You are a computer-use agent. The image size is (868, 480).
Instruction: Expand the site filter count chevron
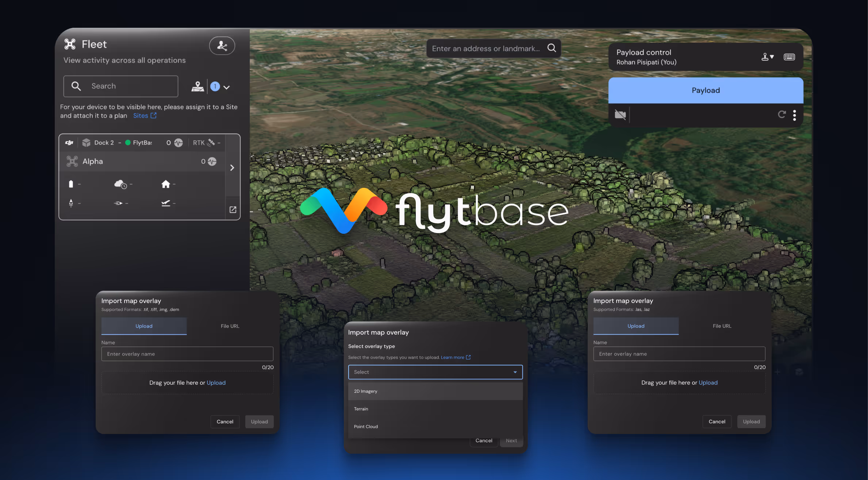click(x=227, y=87)
